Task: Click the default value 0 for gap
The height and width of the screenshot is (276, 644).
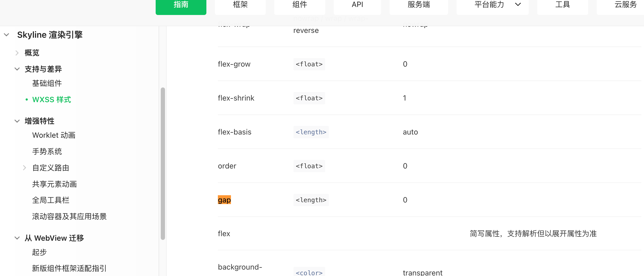Action: click(405, 200)
